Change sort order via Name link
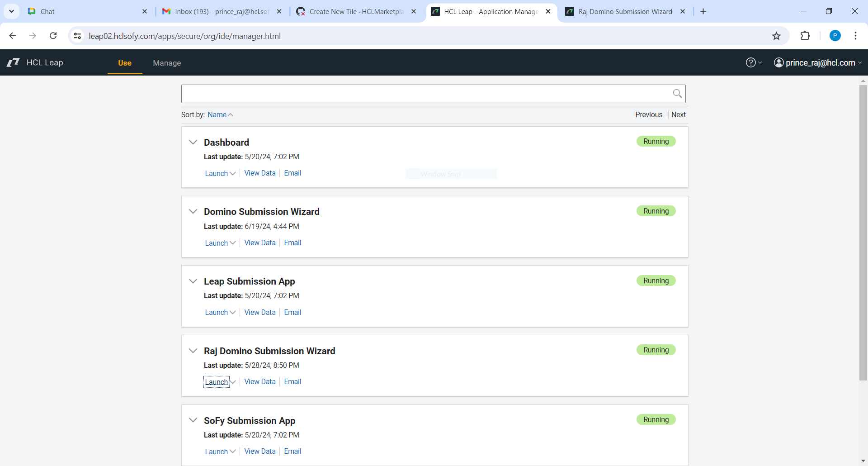The width and height of the screenshot is (868, 466). click(220, 114)
